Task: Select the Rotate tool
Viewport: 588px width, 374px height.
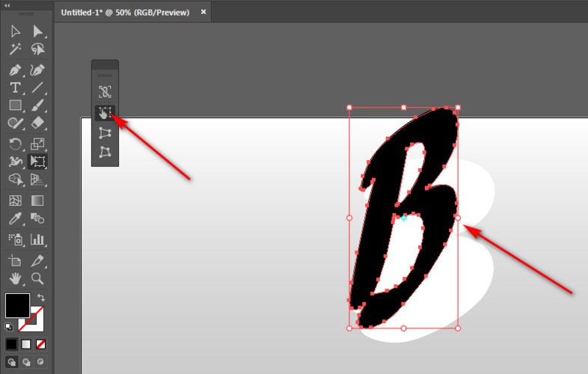Action: click(16, 144)
